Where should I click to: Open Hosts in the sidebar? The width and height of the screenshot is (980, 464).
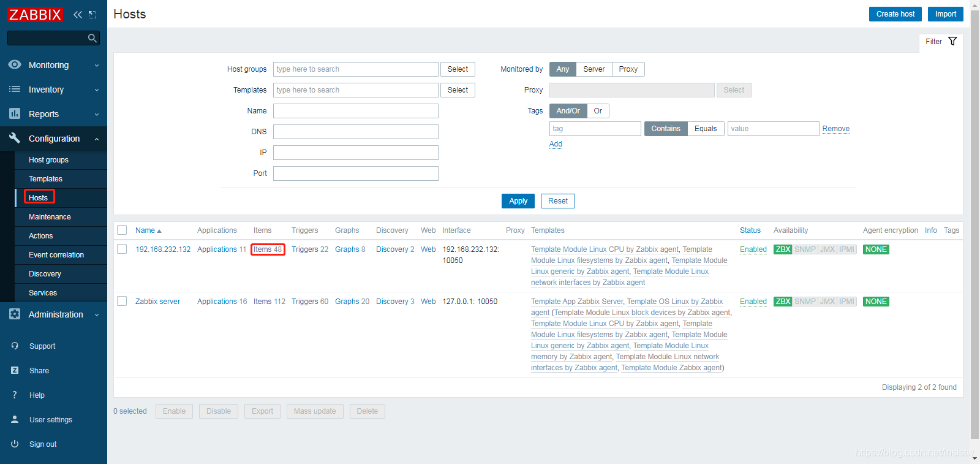tap(38, 197)
